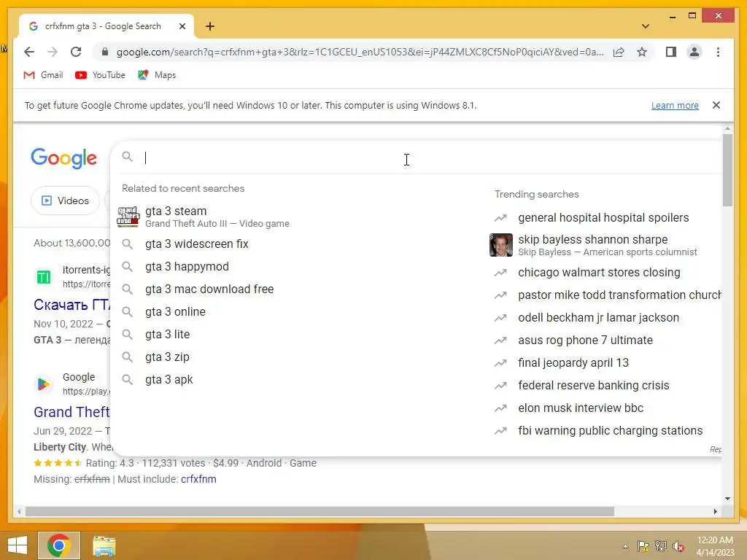
Task: Open File Explorer from the taskbar
Action: tap(104, 545)
